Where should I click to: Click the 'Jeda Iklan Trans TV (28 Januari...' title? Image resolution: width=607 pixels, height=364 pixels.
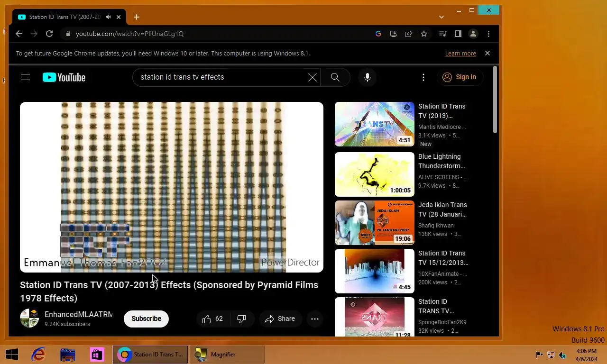tap(443, 209)
